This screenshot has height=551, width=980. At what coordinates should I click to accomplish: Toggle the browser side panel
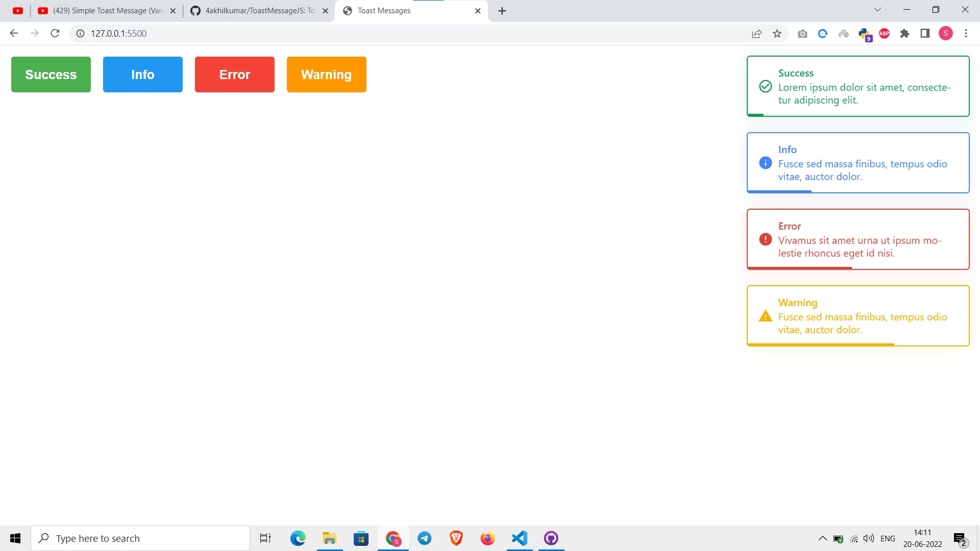(925, 34)
